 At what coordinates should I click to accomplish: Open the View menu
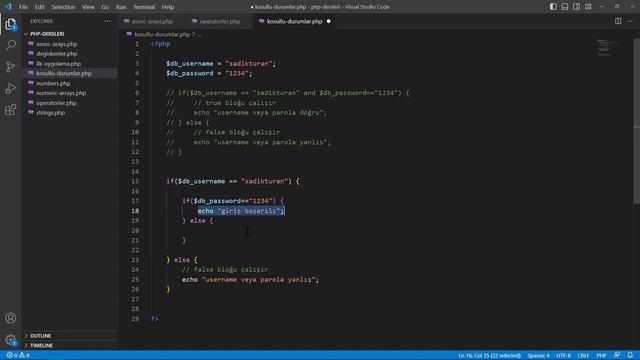point(88,7)
